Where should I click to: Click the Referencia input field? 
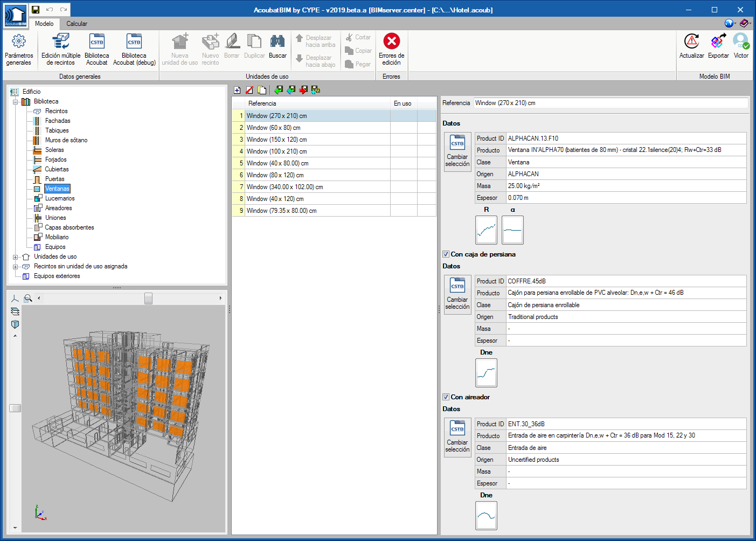coord(611,103)
